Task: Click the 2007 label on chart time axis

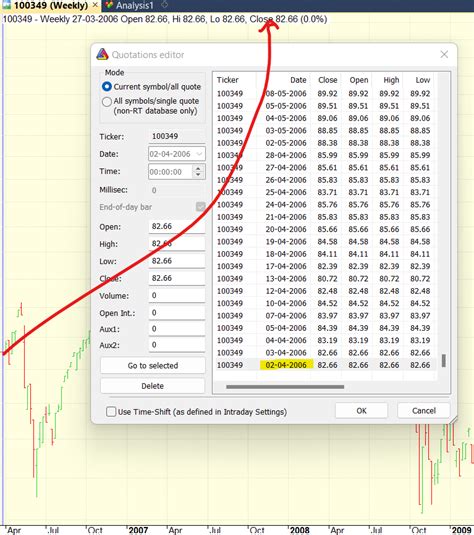Action: coord(138,530)
